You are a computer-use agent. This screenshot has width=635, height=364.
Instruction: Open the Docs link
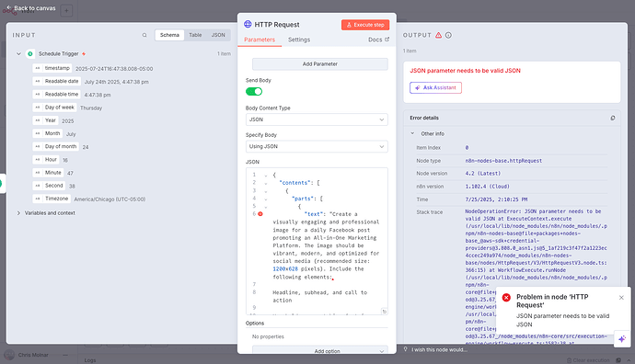click(x=378, y=40)
